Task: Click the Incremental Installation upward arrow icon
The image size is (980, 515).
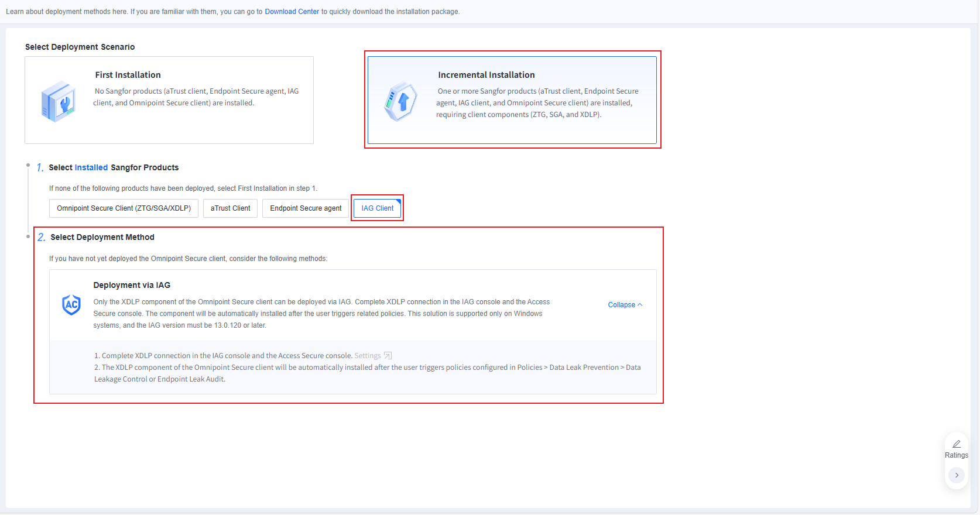Action: click(401, 102)
